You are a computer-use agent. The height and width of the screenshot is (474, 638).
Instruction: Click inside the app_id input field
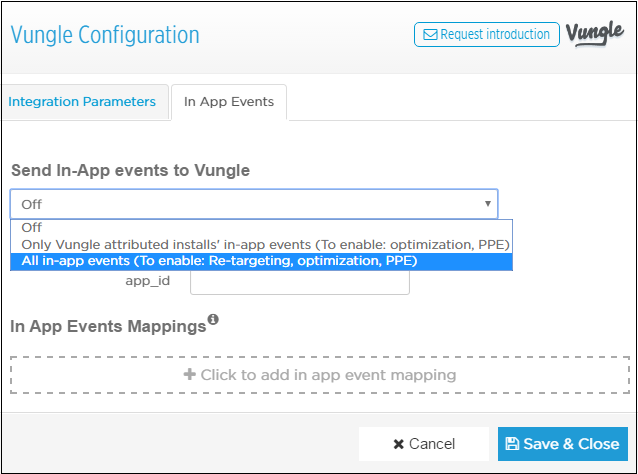(x=300, y=282)
